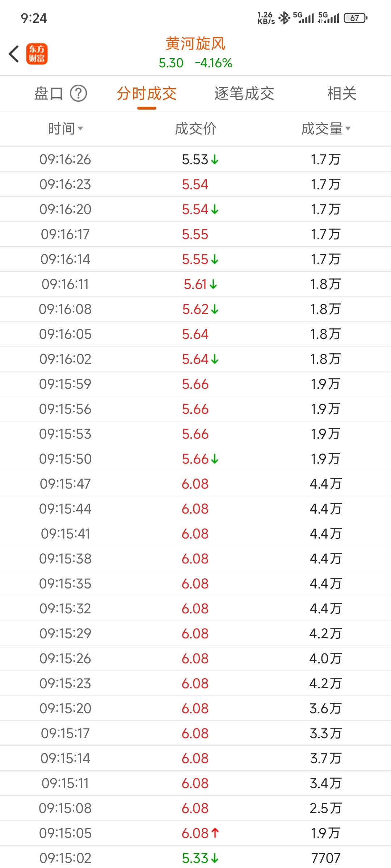Tap the green down arrow beside 5.33
The width and height of the screenshot is (391, 868).
click(x=215, y=858)
